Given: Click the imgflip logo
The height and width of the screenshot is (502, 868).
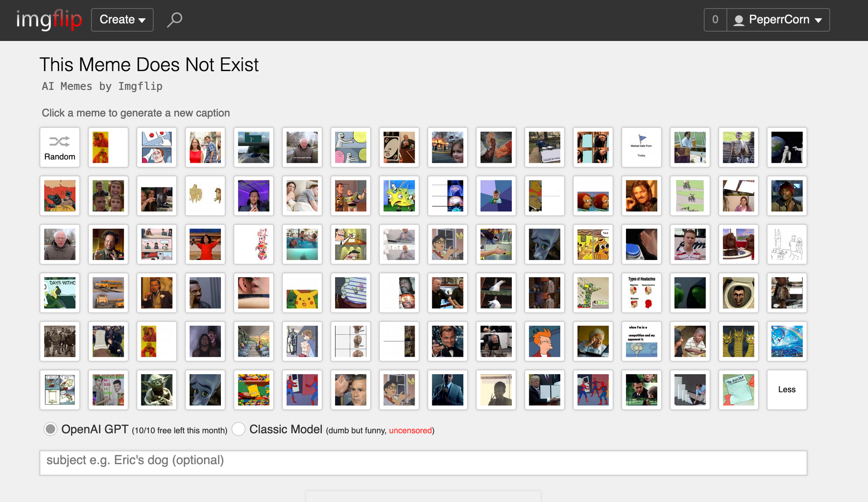Looking at the screenshot, I should 49,19.
